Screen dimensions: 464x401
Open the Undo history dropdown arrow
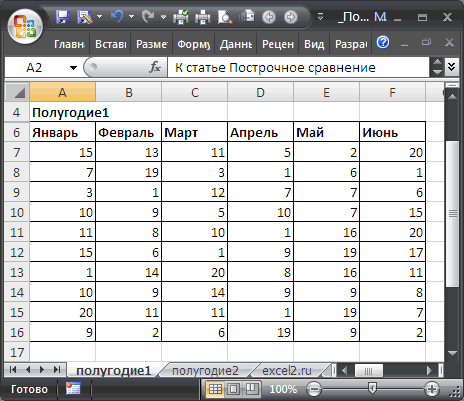[x=132, y=16]
